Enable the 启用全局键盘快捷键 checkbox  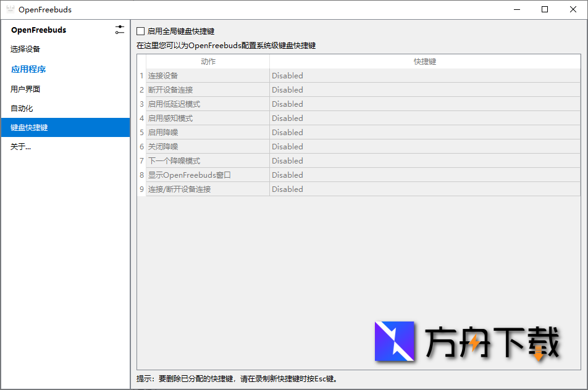[x=140, y=30]
